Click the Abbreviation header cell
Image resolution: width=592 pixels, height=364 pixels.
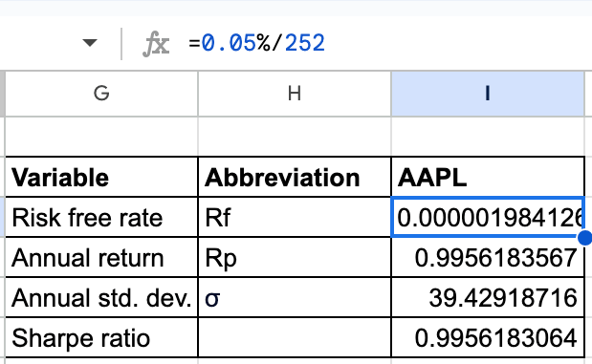[x=295, y=177]
